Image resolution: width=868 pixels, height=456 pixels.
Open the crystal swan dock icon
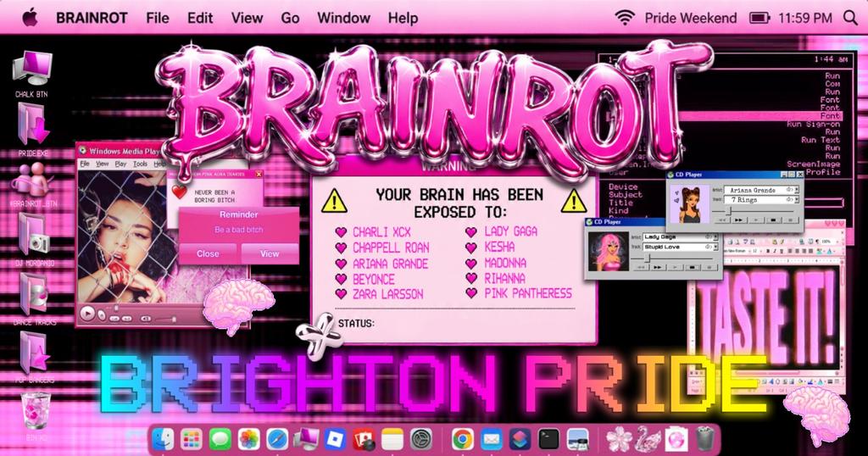[648, 440]
